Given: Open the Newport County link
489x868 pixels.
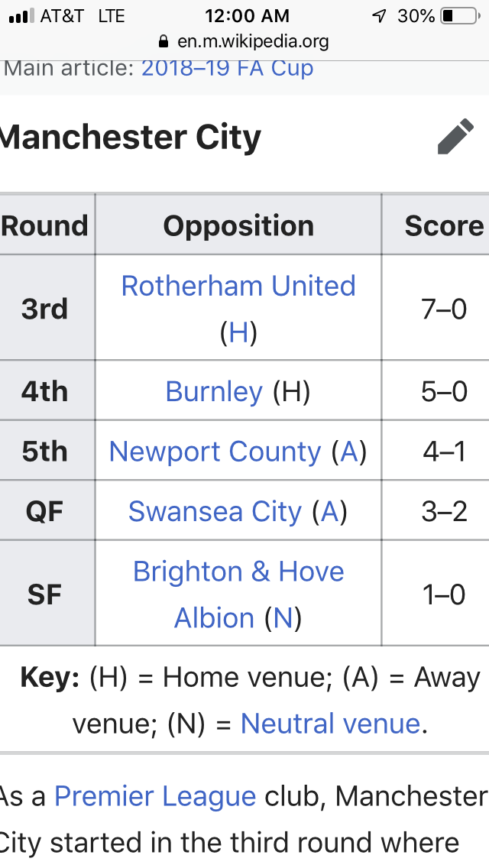Looking at the screenshot, I should pos(215,452).
